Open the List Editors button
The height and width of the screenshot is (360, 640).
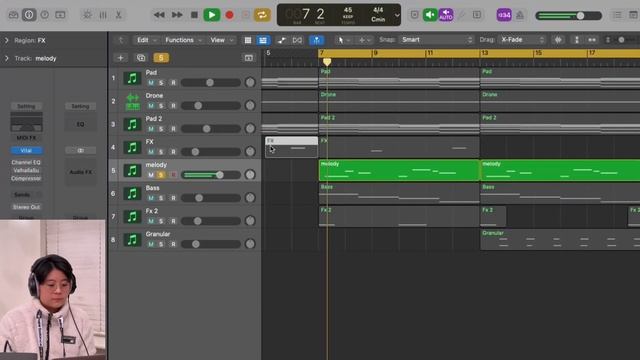[617, 15]
